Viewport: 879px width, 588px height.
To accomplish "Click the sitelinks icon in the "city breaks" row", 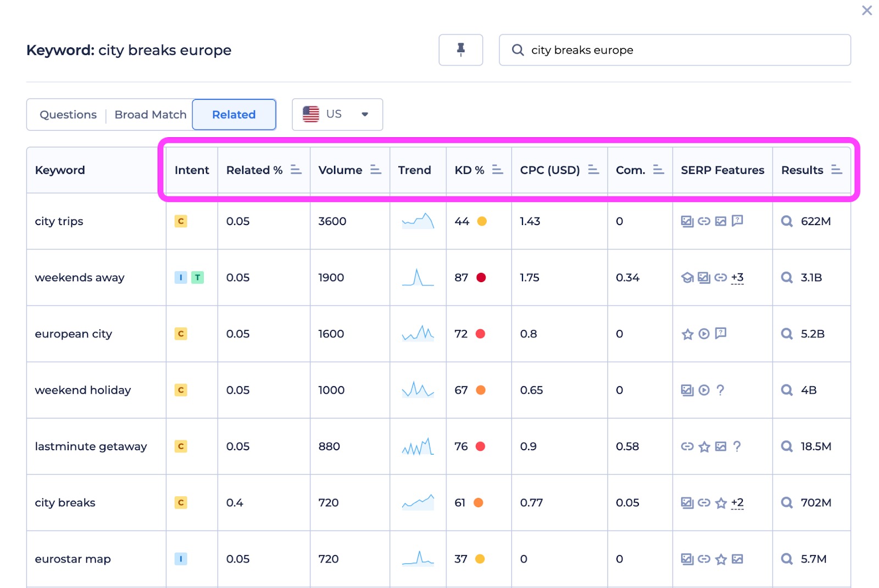I will (704, 502).
